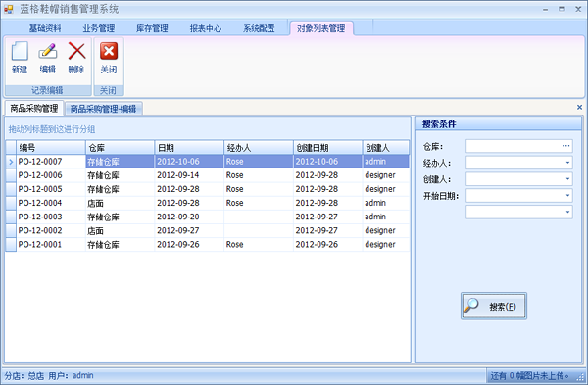Open the 报表中心 ribbon tab
This screenshot has height=385, width=588.
(206, 28)
